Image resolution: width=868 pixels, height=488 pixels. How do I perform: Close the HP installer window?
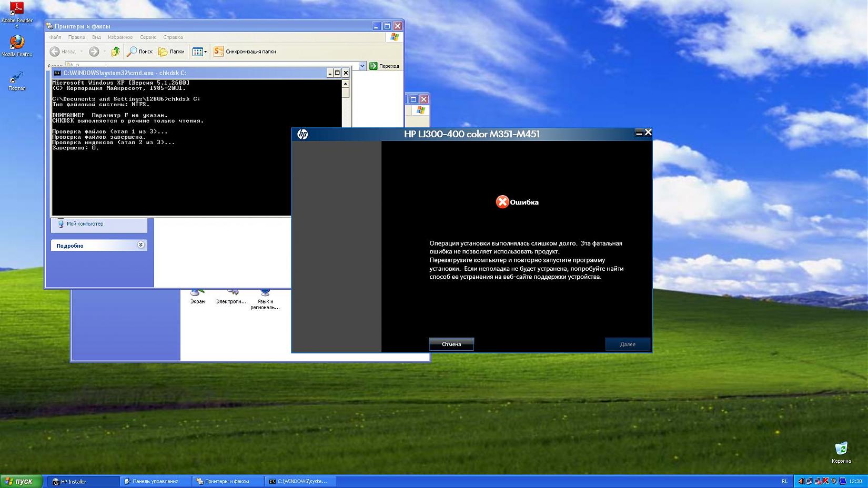point(648,133)
